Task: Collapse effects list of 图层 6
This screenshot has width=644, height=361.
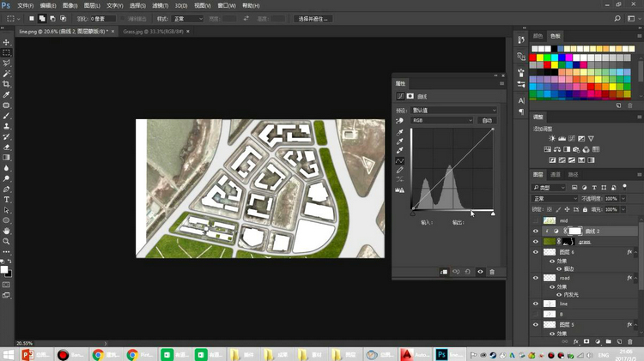Action: pyautogui.click(x=635, y=253)
